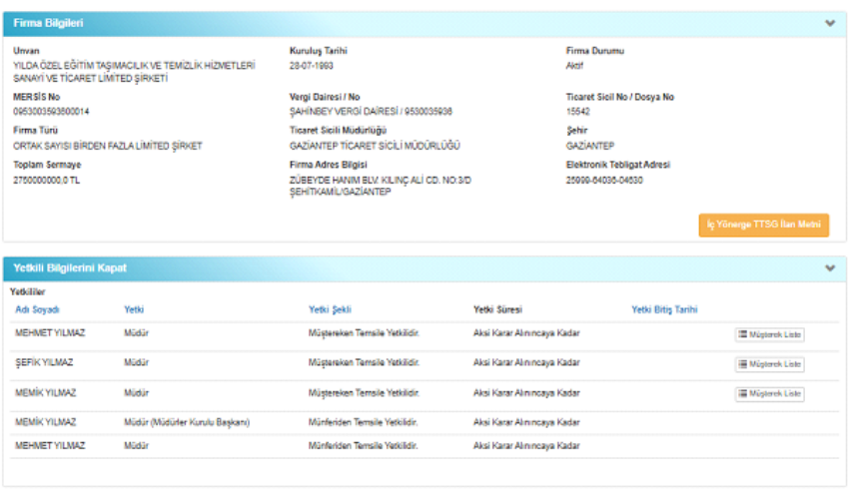The image size is (859, 504).
Task: Click list icon in Memik Yılmaz's Müşterek Liste
Action: click(742, 394)
